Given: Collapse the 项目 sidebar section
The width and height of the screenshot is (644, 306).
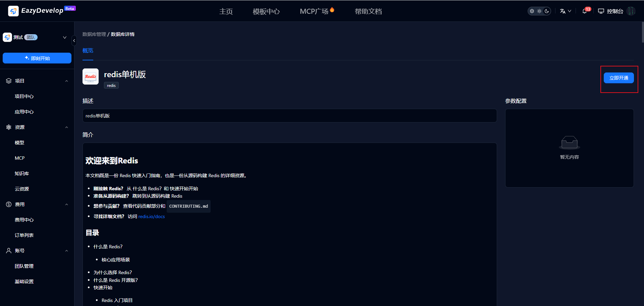Looking at the screenshot, I should [x=66, y=81].
